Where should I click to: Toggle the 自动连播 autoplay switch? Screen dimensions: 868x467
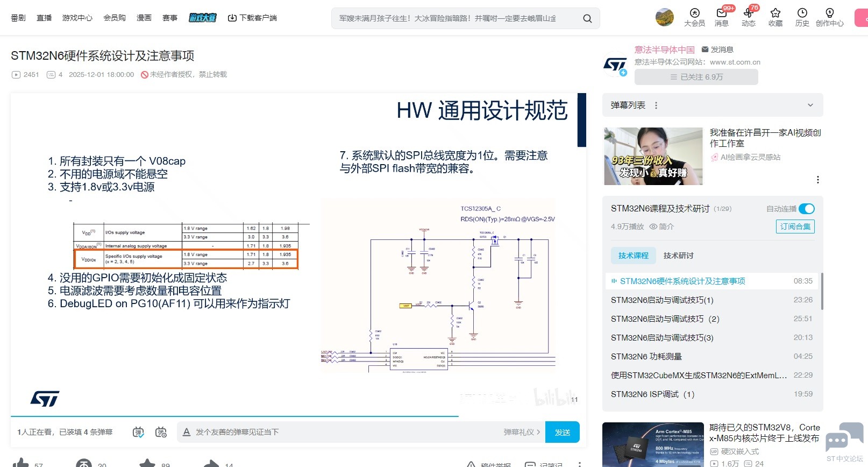806,209
